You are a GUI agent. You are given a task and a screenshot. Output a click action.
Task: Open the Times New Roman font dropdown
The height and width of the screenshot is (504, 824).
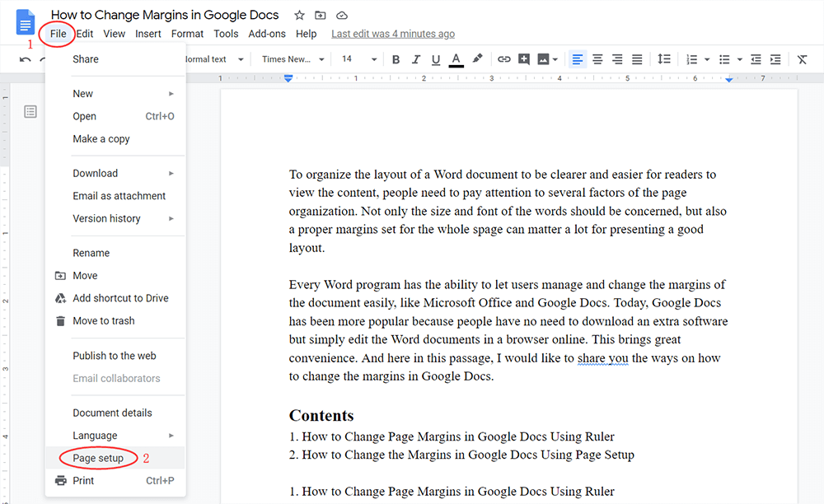[293, 59]
